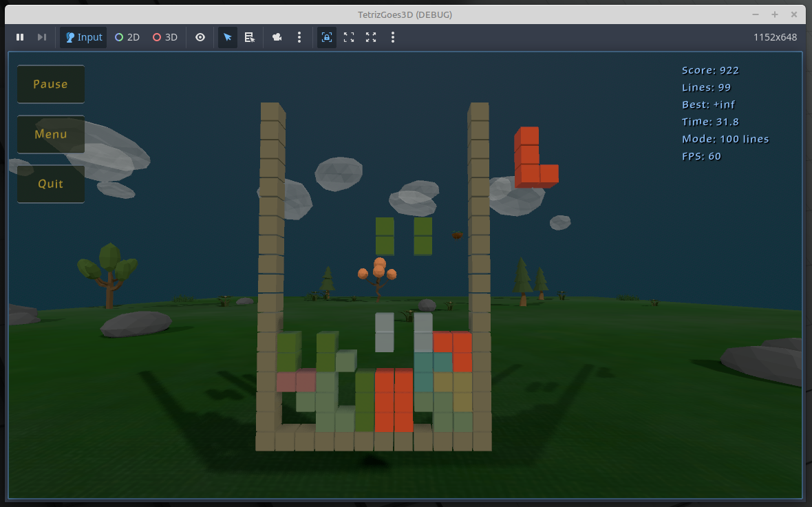Click the Time: 31.8 counter
Screen dimensions: 812x507
point(710,121)
